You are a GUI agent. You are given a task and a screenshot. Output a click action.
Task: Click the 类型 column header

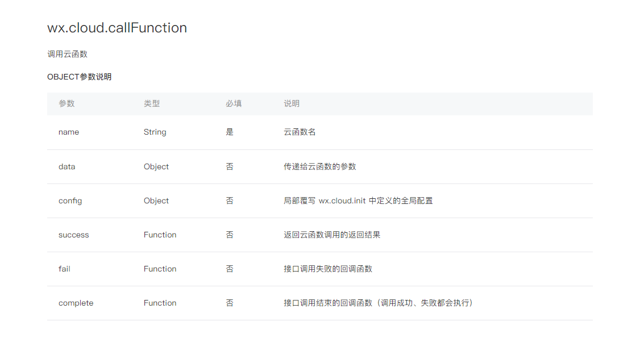[x=152, y=103]
